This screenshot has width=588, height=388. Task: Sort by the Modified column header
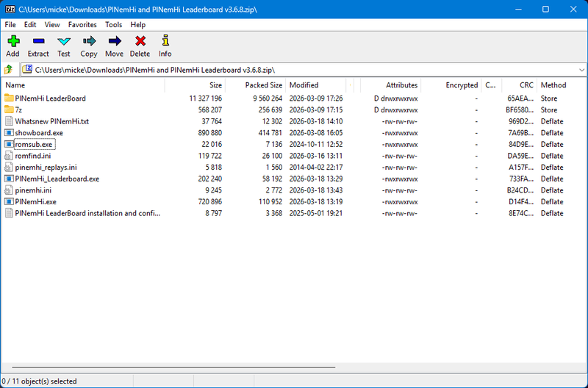(x=316, y=85)
